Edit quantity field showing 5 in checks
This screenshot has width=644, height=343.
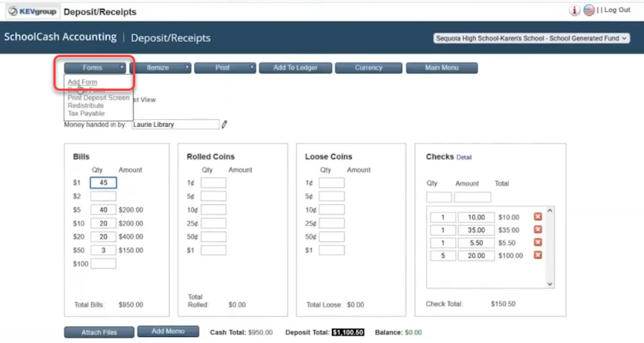click(443, 255)
